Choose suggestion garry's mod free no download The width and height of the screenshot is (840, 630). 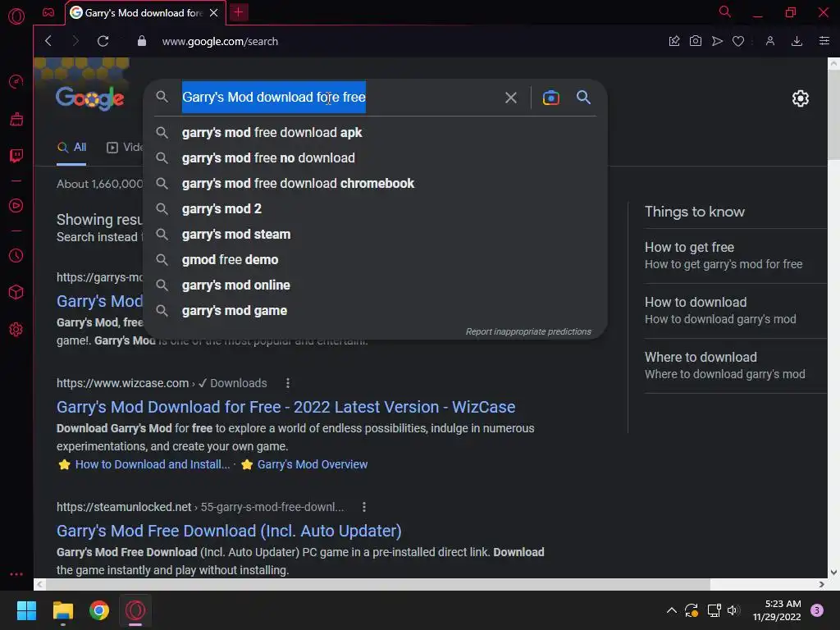pos(375,158)
